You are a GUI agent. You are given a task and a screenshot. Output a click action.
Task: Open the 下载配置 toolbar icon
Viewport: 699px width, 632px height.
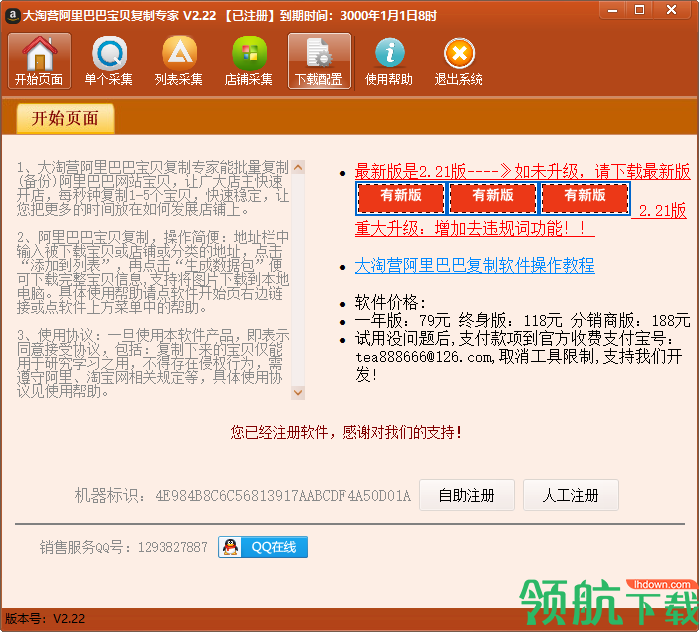(319, 61)
